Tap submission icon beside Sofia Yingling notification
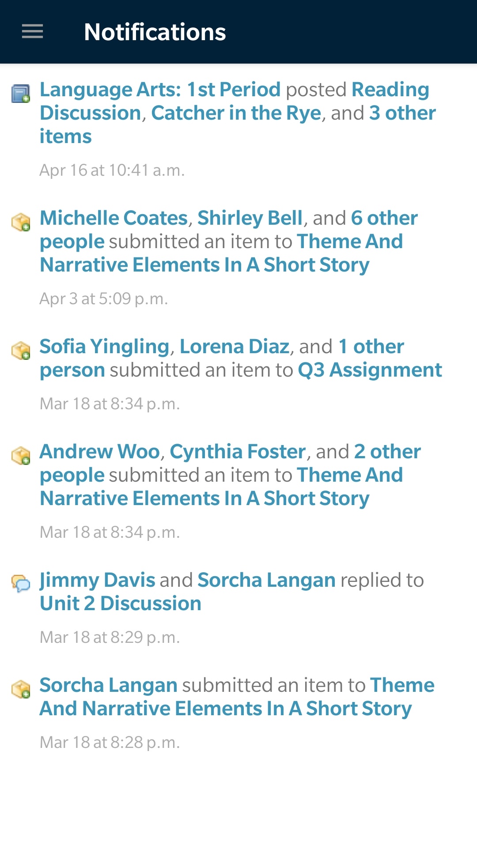 click(21, 350)
